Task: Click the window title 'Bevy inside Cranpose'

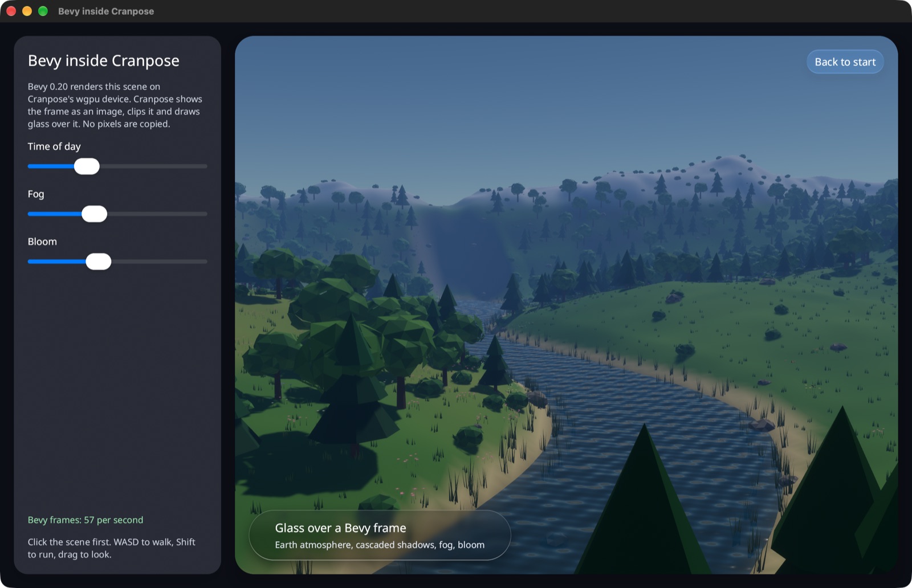Action: [x=106, y=11]
